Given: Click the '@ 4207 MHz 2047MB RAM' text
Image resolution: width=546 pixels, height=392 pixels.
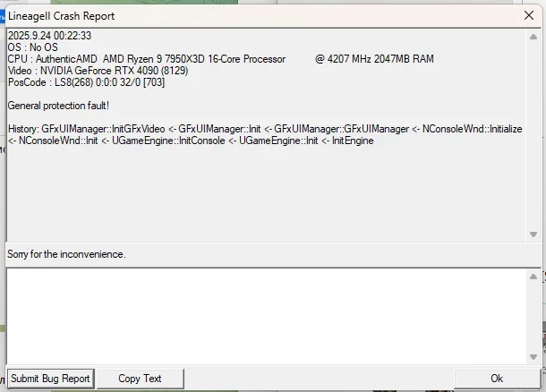Looking at the screenshot, I should 374,59.
